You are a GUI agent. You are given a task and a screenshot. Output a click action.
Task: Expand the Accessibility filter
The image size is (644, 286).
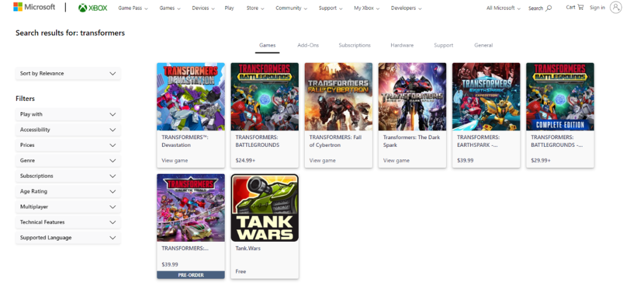68,130
